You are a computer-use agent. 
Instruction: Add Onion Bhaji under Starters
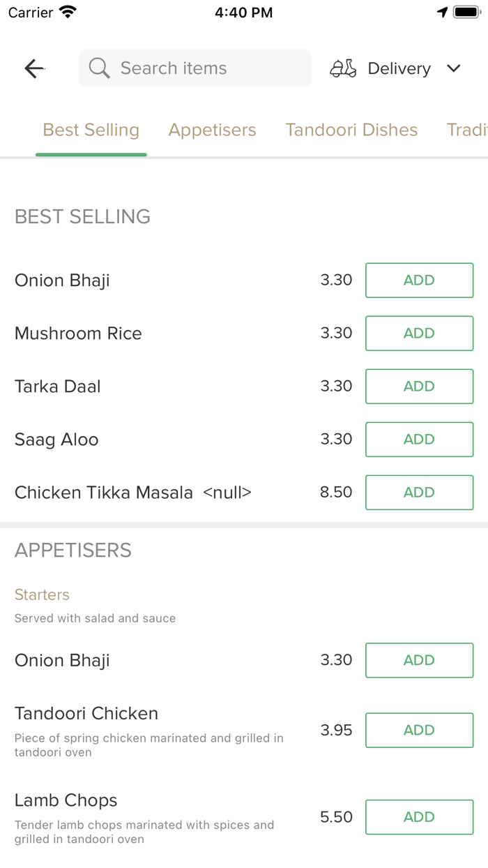[419, 661]
